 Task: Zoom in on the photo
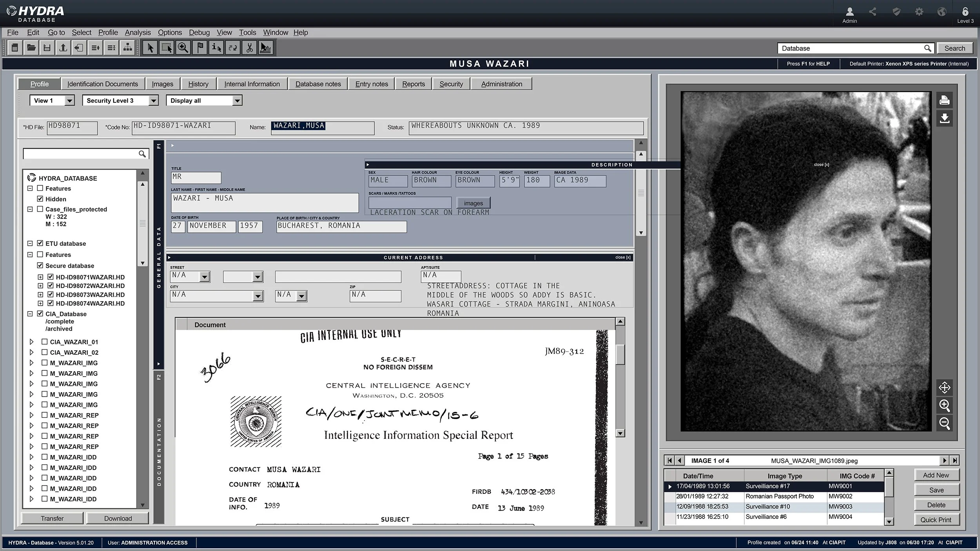(x=945, y=406)
